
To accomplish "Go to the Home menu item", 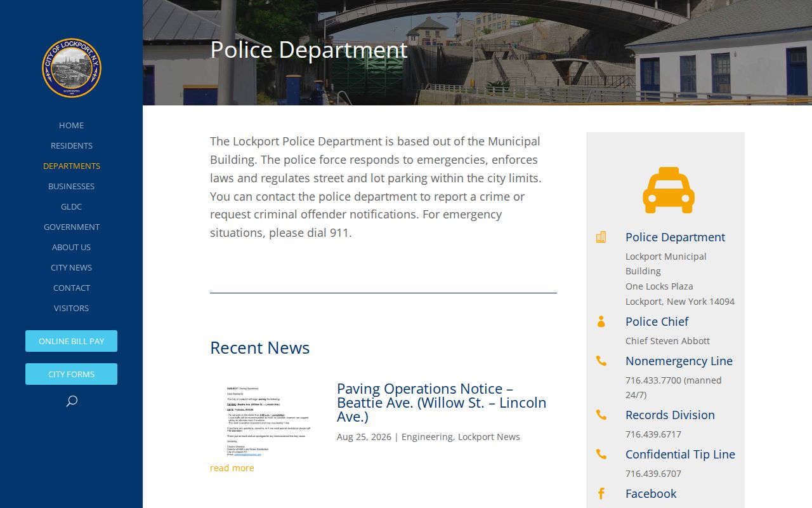I will pyautogui.click(x=71, y=125).
